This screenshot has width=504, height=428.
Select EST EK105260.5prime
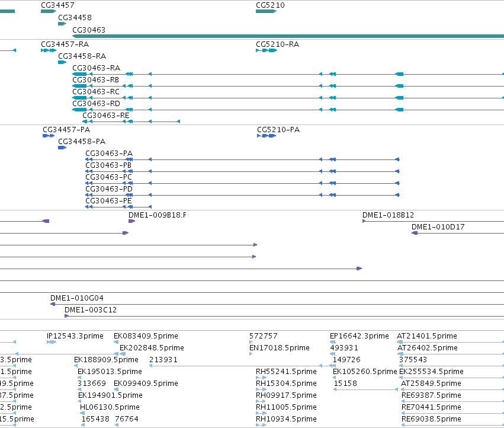[x=365, y=372]
